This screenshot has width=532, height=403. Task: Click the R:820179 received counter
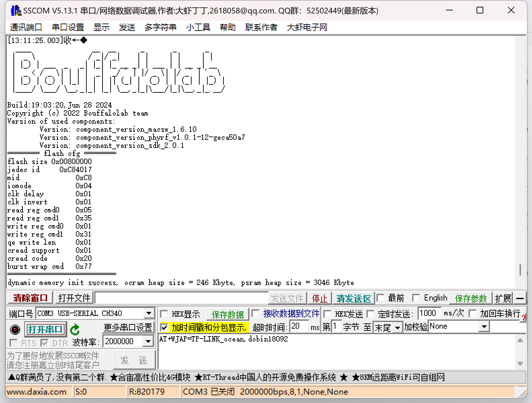pyautogui.click(x=147, y=392)
